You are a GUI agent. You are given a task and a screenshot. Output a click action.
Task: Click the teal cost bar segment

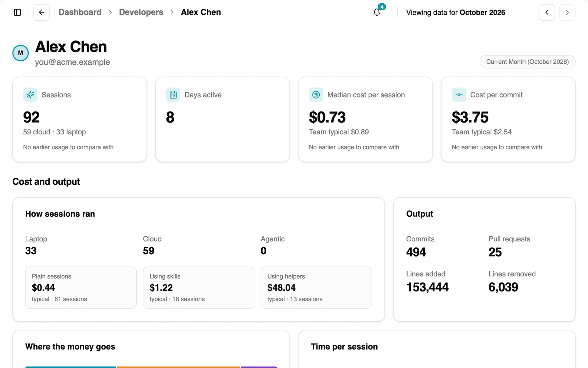click(71, 367)
